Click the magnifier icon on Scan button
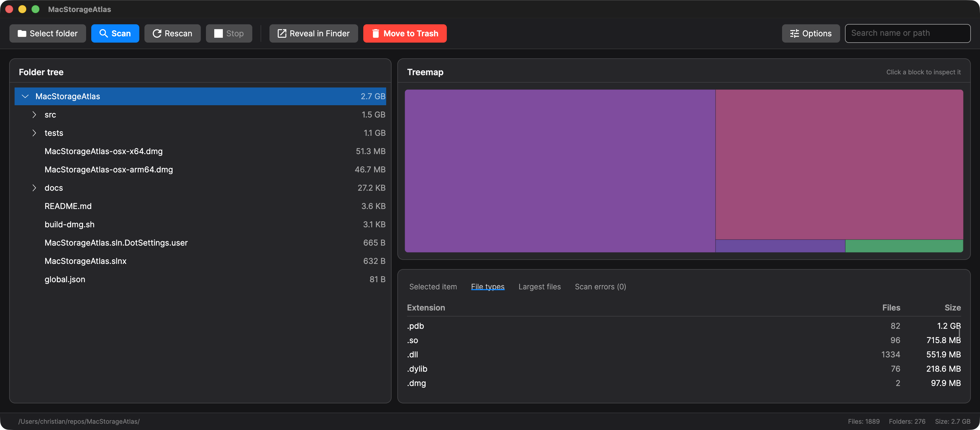The height and width of the screenshot is (430, 980). coord(104,33)
